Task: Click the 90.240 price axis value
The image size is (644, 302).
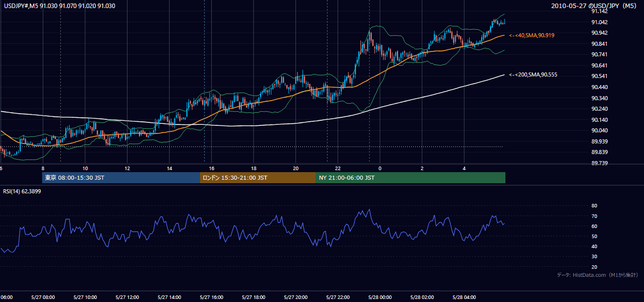Action: click(x=599, y=109)
